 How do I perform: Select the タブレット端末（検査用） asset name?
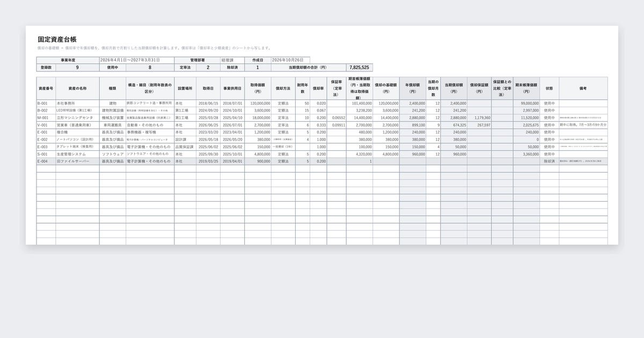(x=78, y=146)
